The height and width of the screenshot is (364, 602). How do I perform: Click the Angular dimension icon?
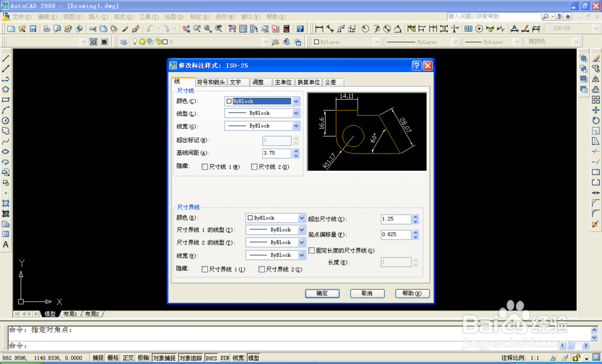[398, 29]
